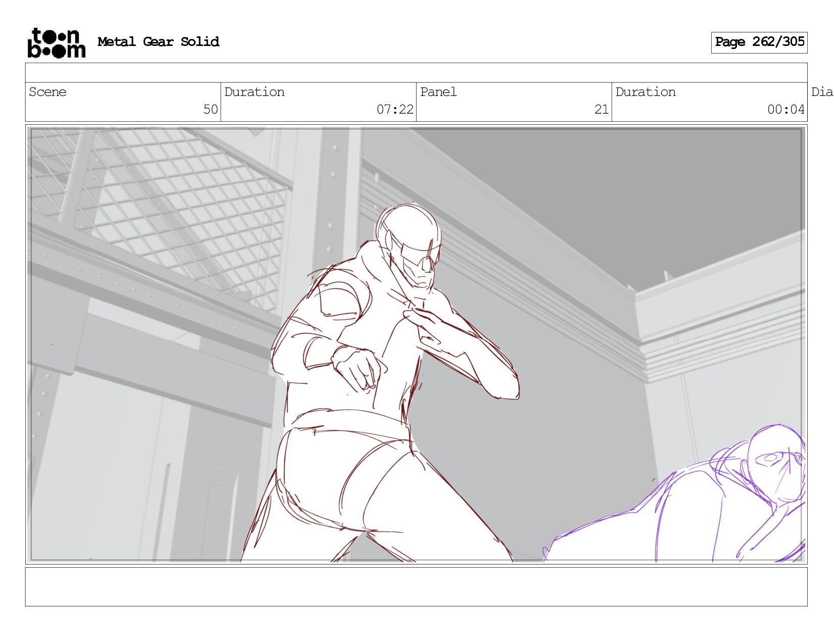
Task: Click the empty notes box below panel
Action: [x=416, y=586]
